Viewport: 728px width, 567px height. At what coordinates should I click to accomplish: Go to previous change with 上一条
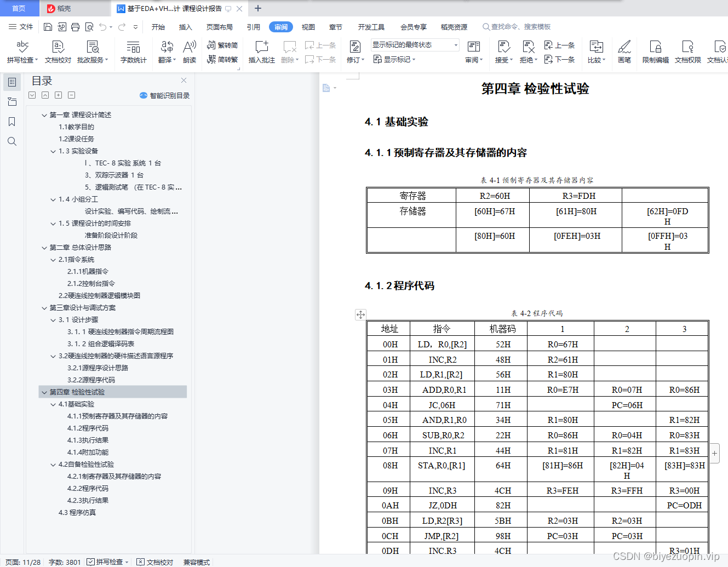(560, 45)
